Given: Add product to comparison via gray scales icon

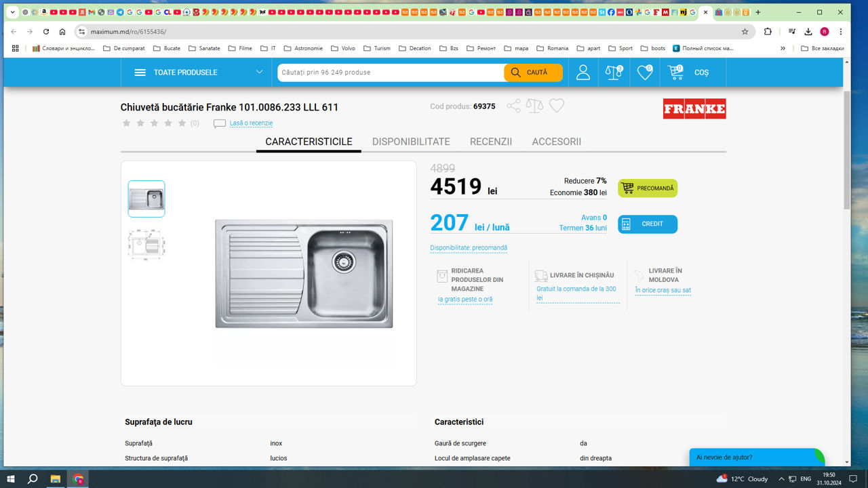Looking at the screenshot, I should [x=535, y=106].
